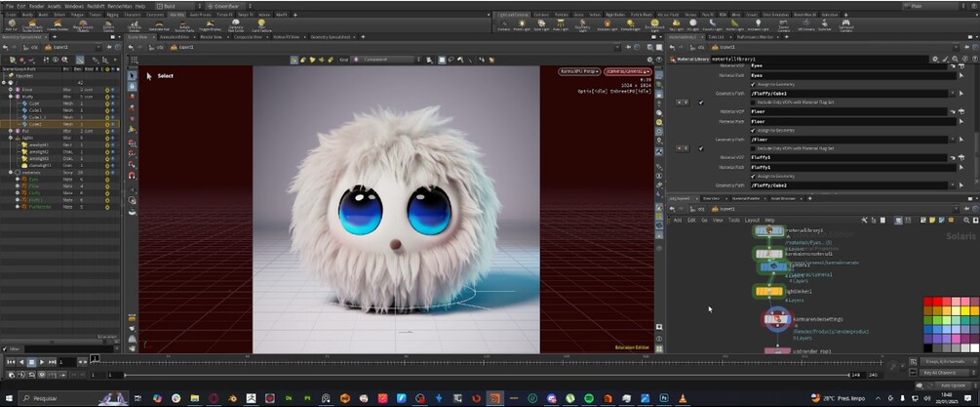980x407 pixels.
Task: Click the karmarendersettings node
Action: [777, 320]
